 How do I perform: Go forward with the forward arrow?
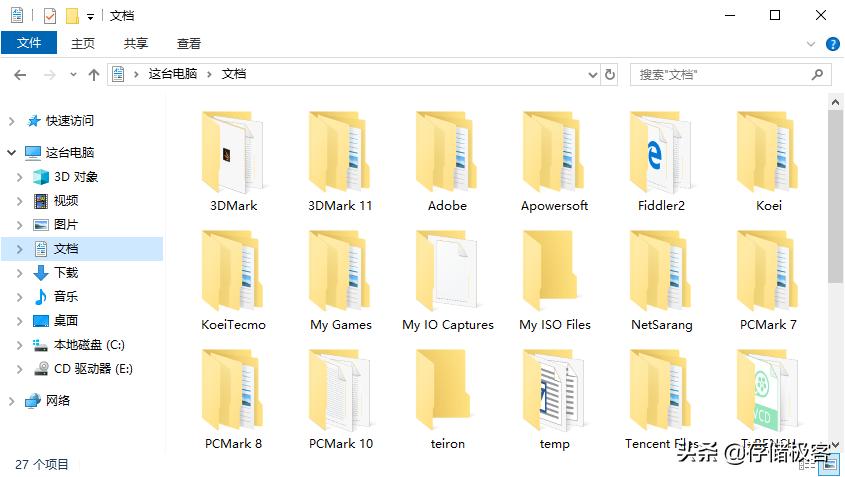[50, 74]
